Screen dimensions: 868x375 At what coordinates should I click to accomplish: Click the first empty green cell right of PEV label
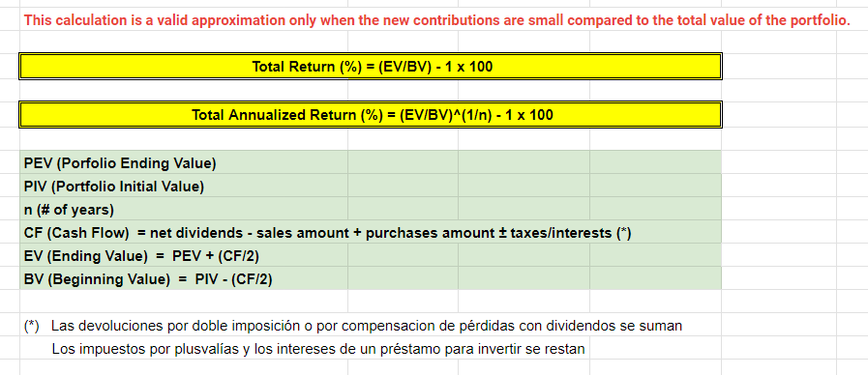(403, 163)
